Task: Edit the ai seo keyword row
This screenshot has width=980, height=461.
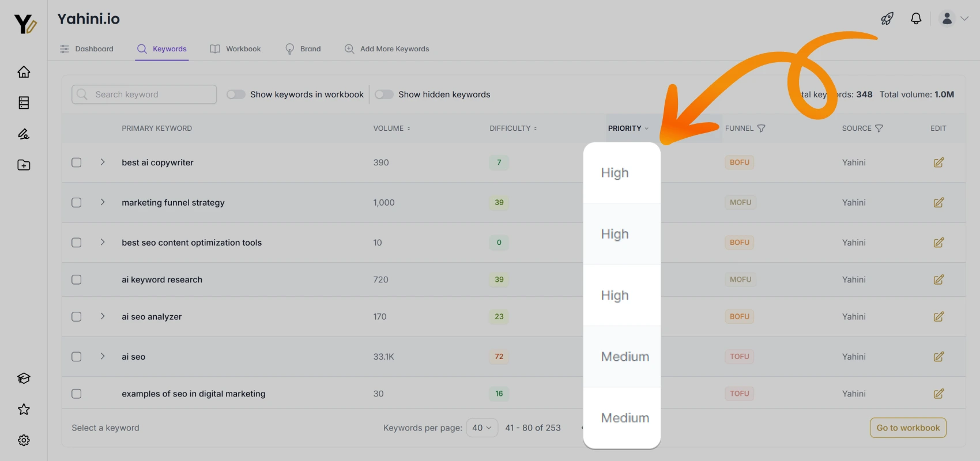Action: click(938, 357)
